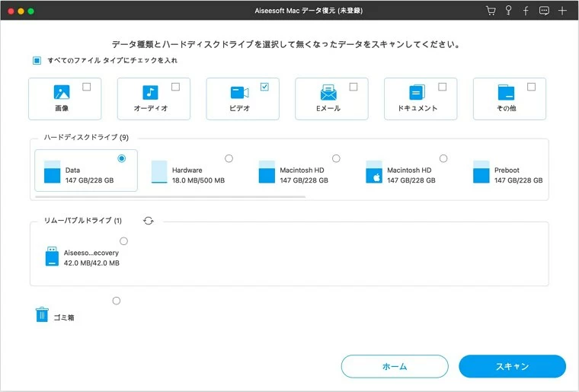Enable the オーディオ audio checkbox
This screenshot has width=579, height=392.
(175, 87)
